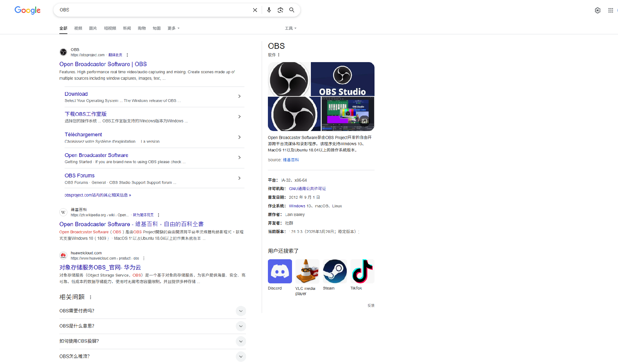Switch to 购物 tab
The height and width of the screenshot is (364, 618).
[142, 28]
